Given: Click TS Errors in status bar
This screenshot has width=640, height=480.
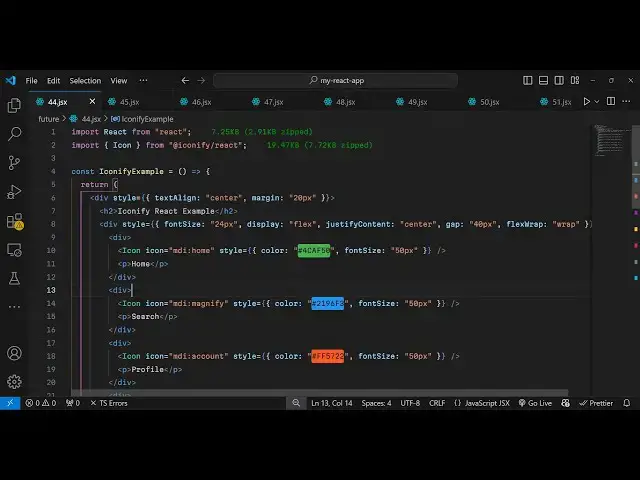Looking at the screenshot, I should click(x=109, y=403).
